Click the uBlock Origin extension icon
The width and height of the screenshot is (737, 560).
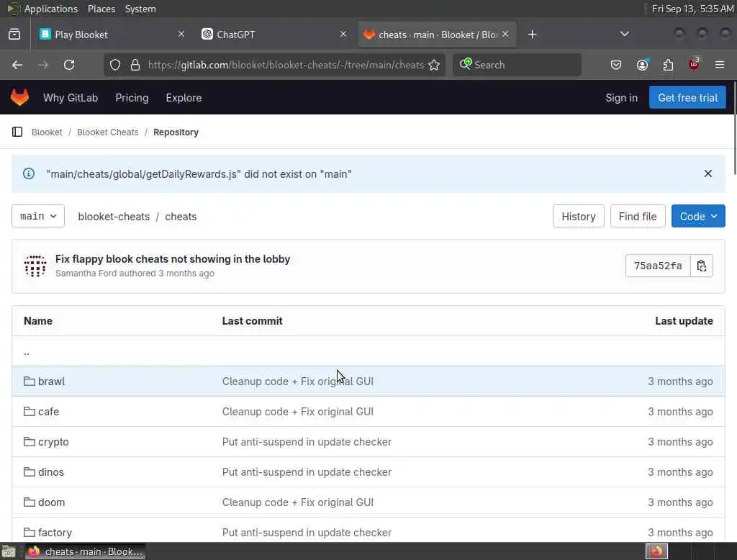tap(694, 64)
